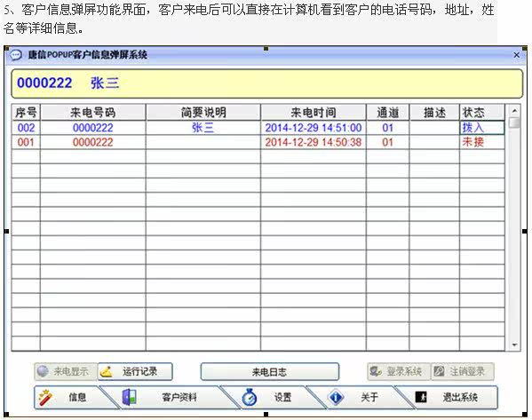Click the chat bubble icon in title bar
This screenshot has width=532, height=420.
(16, 55)
